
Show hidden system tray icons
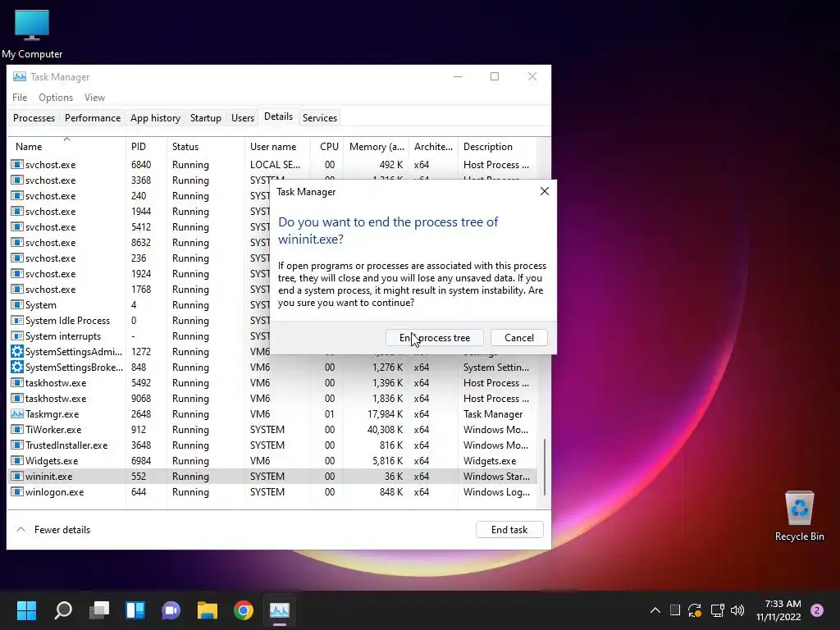[655, 610]
